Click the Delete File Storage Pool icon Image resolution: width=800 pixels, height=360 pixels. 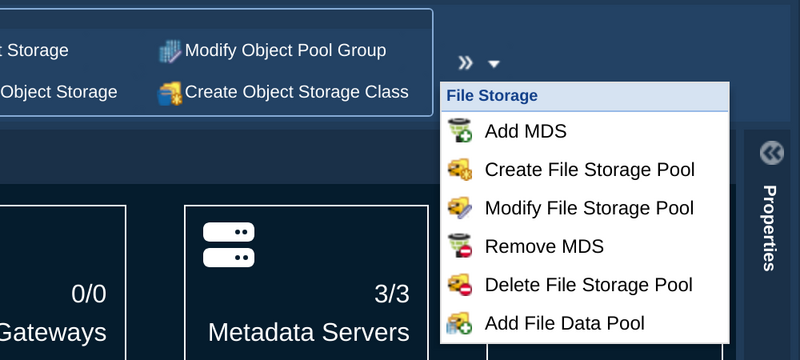pyautogui.click(x=460, y=285)
